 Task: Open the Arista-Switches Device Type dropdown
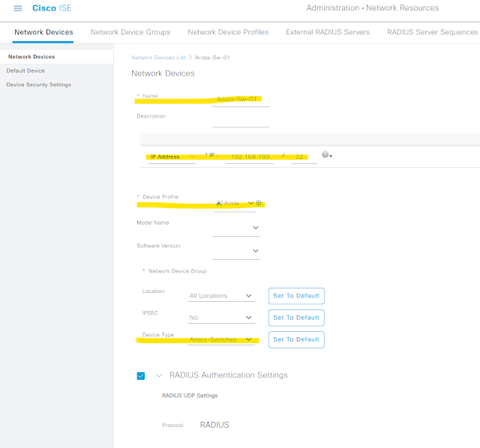(221, 339)
